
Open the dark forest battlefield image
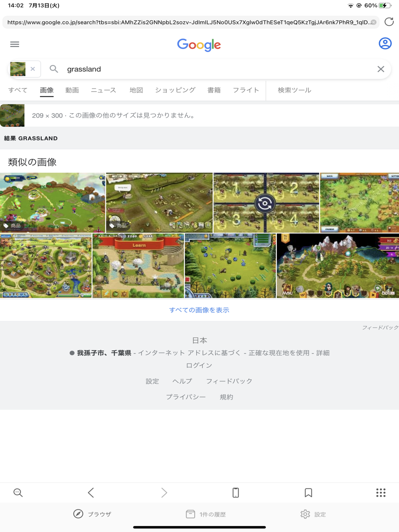coord(230,266)
